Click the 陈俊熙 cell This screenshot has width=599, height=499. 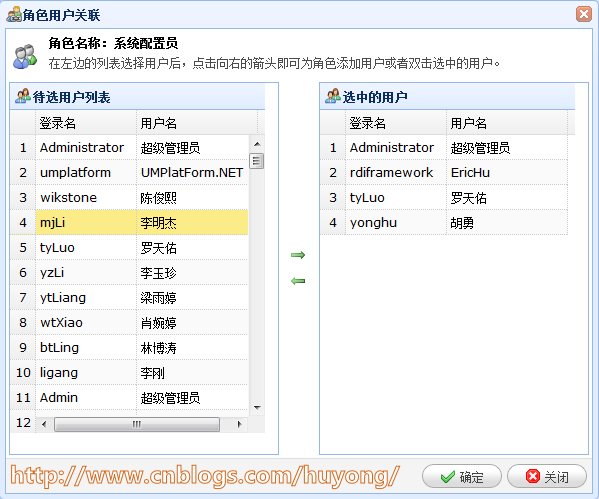pyautogui.click(x=192, y=198)
